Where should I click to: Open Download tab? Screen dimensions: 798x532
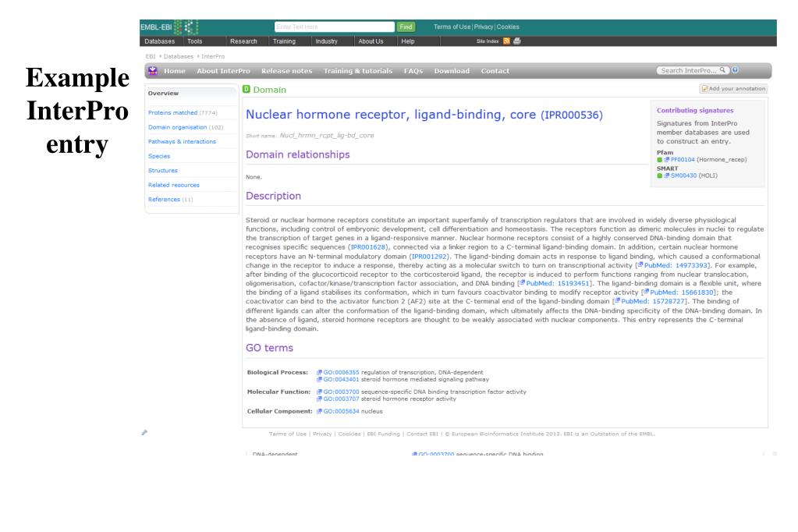tap(452, 71)
